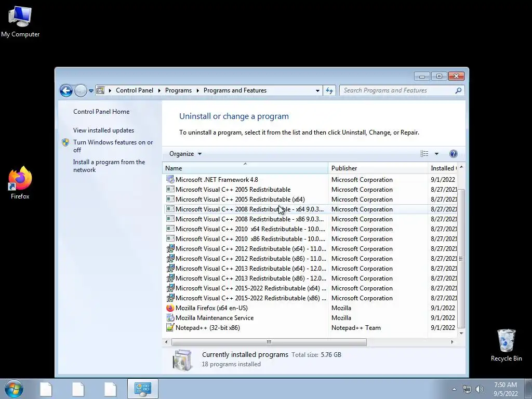
Task: Open Turn Windows features on or off
Action: click(x=113, y=146)
